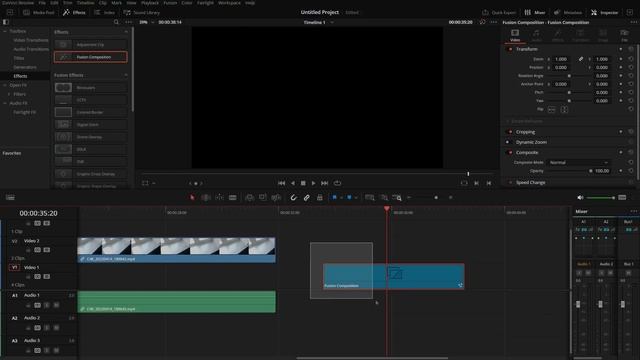Open the Playback menu
Screen dimensions: 640x360
click(x=150, y=2)
